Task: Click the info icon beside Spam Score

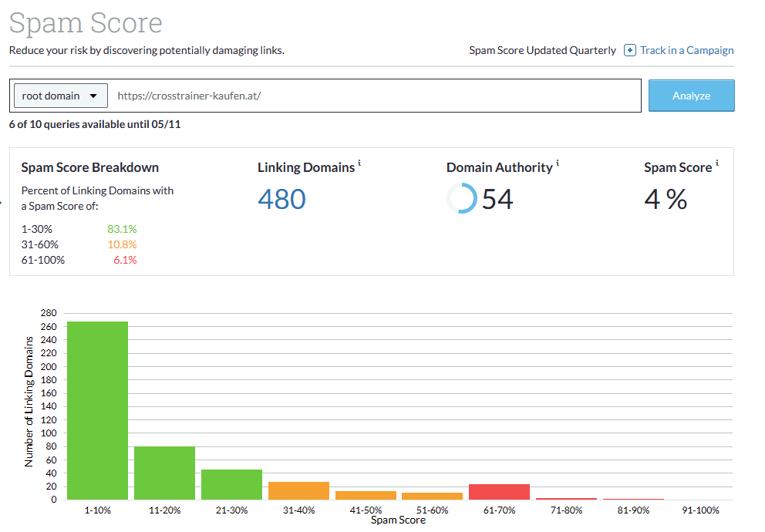Action: click(x=718, y=161)
